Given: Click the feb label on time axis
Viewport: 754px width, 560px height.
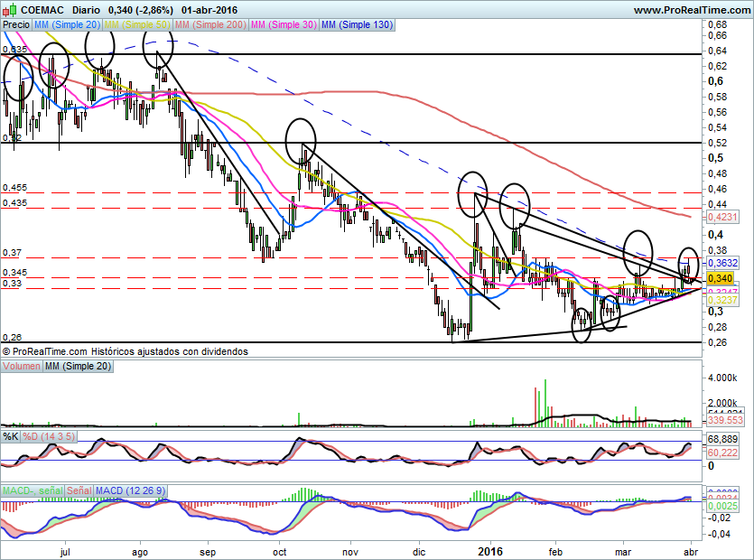Looking at the screenshot, I should pyautogui.click(x=555, y=552).
